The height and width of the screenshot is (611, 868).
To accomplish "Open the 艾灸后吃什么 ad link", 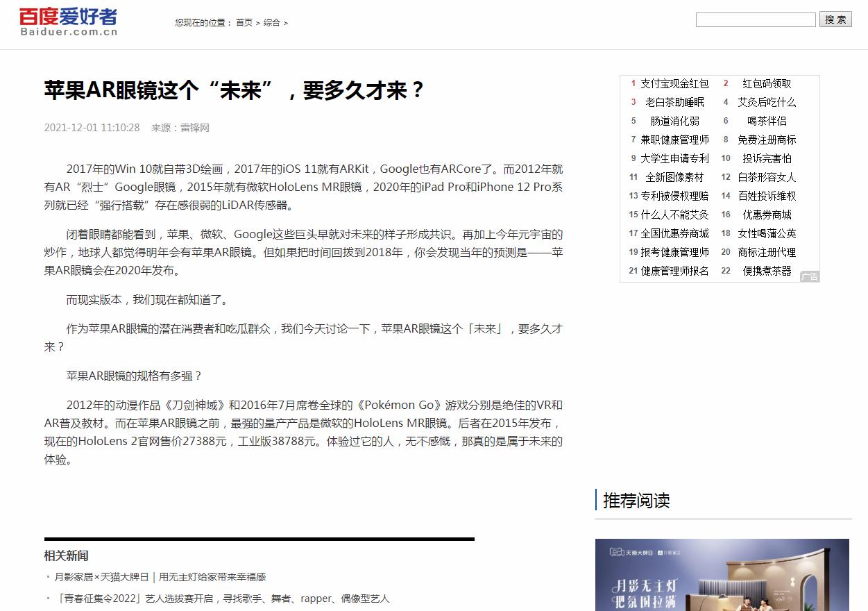I will 767,102.
